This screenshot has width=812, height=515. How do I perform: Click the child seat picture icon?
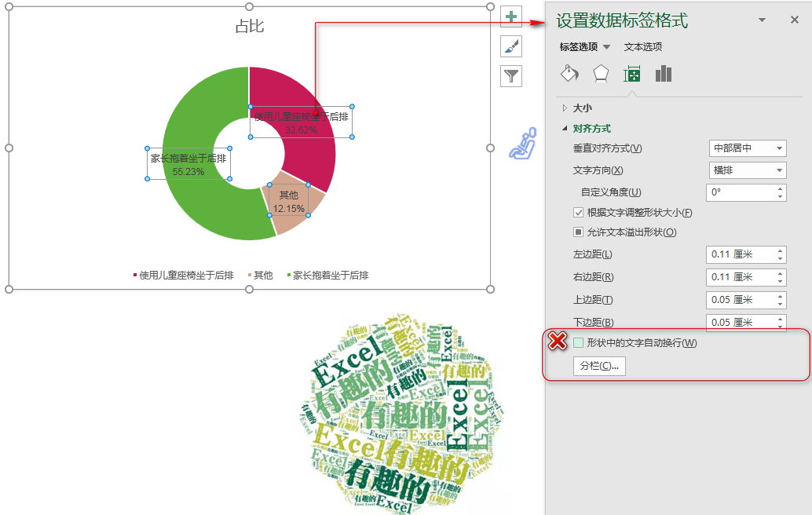523,144
